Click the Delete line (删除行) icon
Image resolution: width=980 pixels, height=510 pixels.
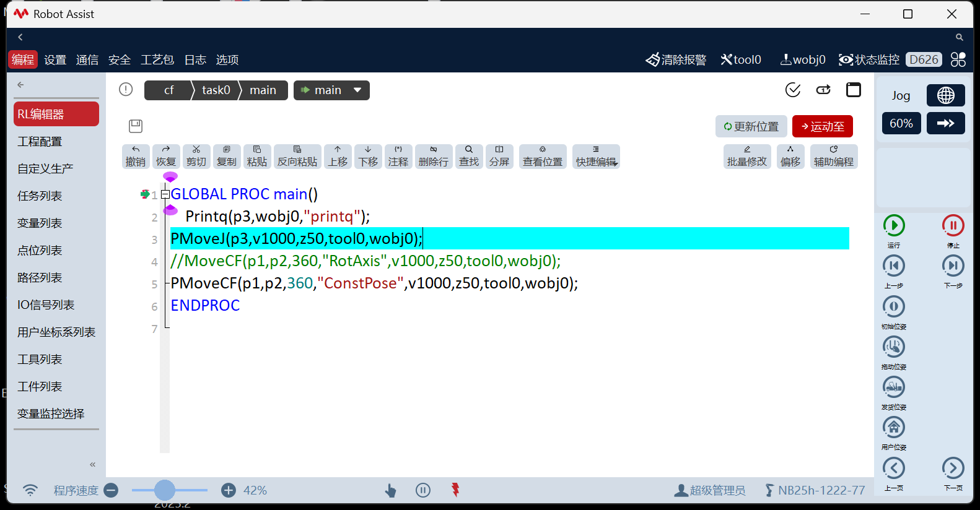point(433,157)
